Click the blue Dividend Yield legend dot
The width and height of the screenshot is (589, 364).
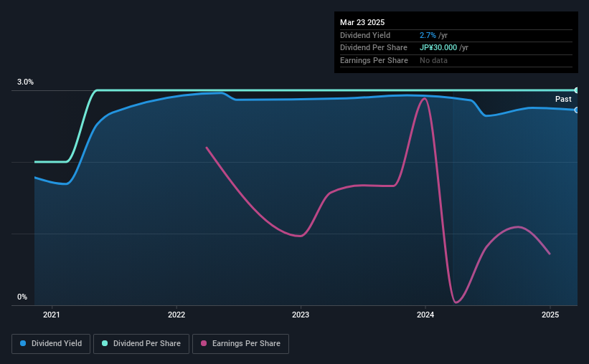coord(23,343)
